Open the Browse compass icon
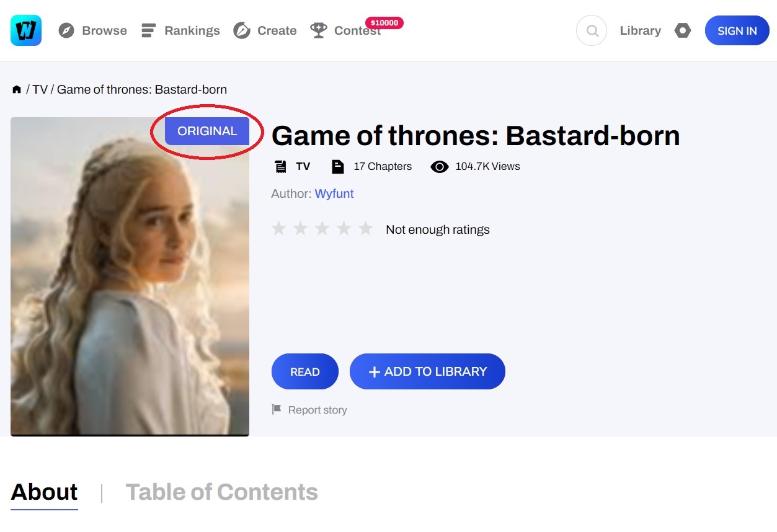This screenshot has width=777, height=532. 66,30
